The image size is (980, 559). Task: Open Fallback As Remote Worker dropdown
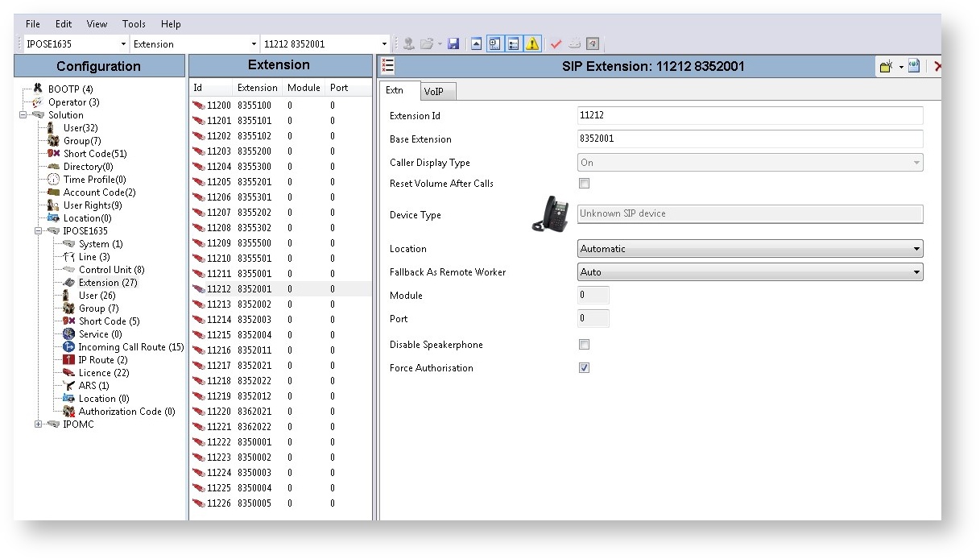750,272
